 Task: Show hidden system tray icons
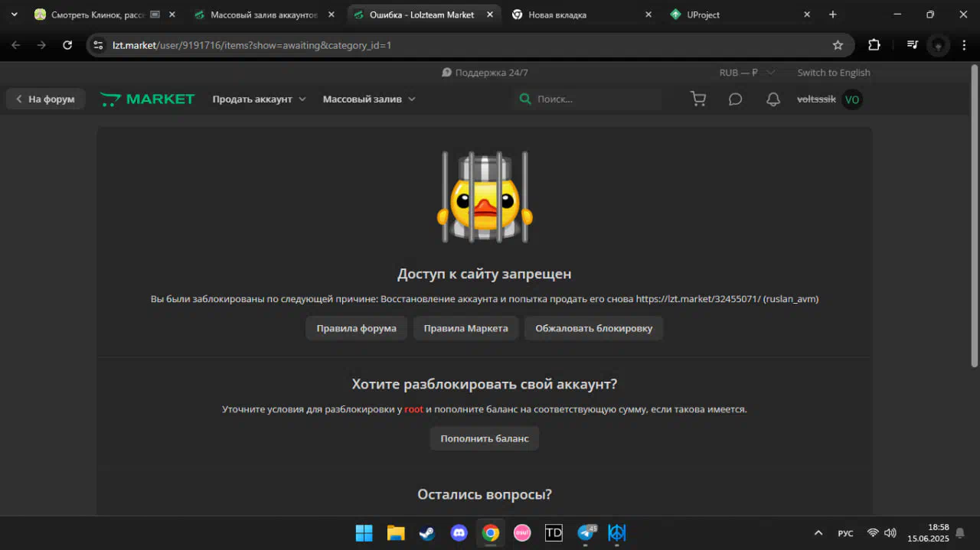click(818, 533)
